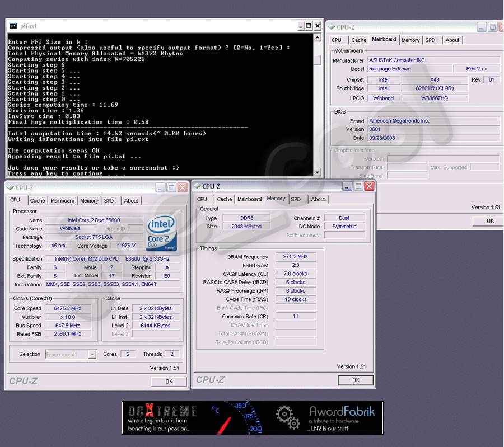Image resolution: width=504 pixels, height=447 pixels.
Task: Open Memory tab in CPU window
Action: click(89, 201)
